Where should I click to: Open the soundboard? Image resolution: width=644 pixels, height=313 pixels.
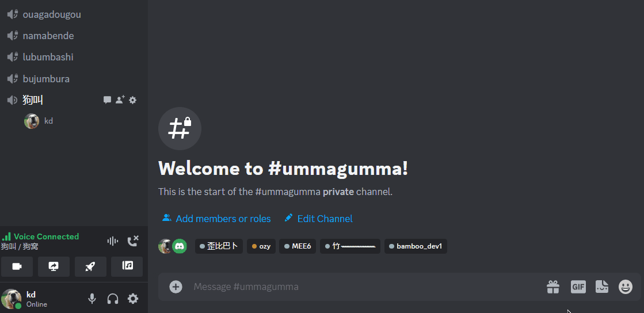click(x=127, y=266)
